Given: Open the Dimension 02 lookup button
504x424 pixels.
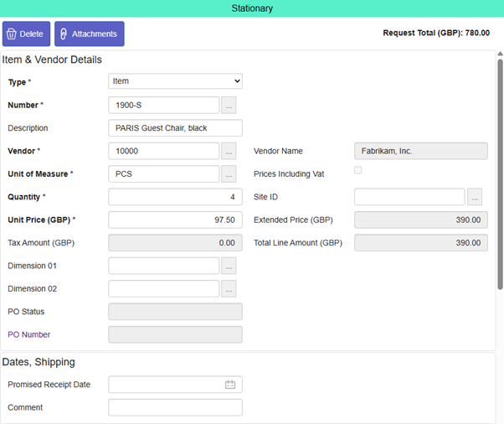Looking at the screenshot, I should 229,288.
